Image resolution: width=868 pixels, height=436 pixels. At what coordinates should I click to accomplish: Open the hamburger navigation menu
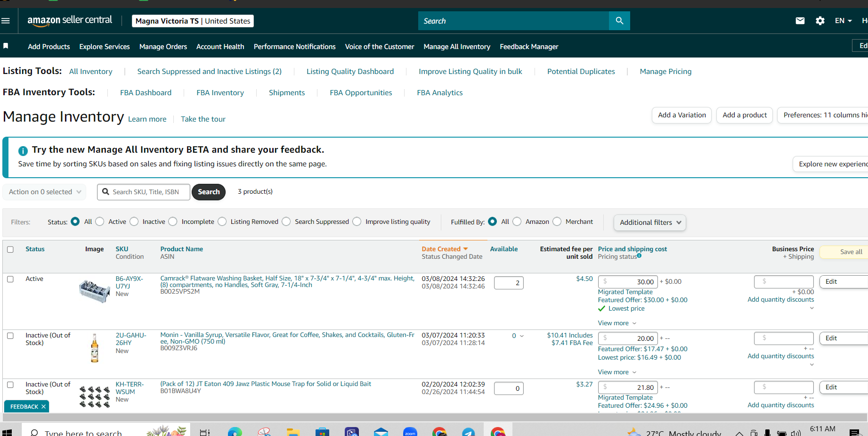tap(6, 21)
